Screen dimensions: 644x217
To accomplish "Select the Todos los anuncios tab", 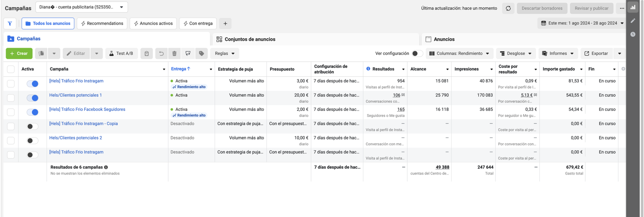I will 48,23.
